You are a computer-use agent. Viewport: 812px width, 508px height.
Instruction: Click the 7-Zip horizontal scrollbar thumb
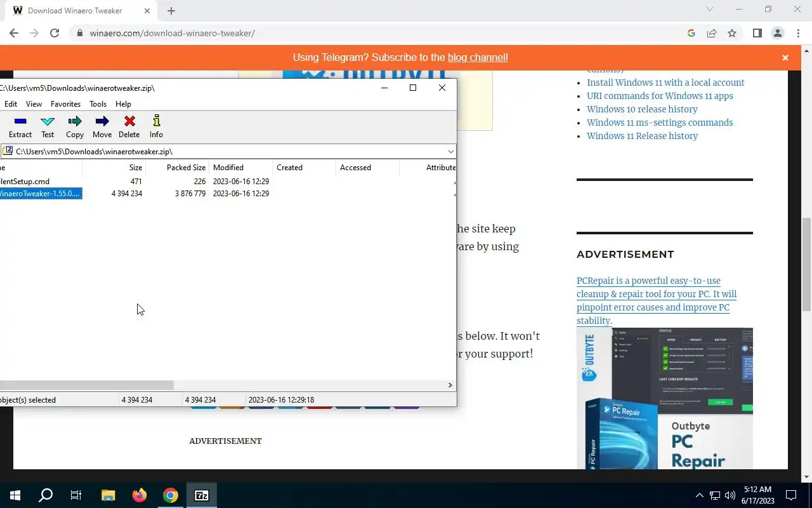point(86,385)
